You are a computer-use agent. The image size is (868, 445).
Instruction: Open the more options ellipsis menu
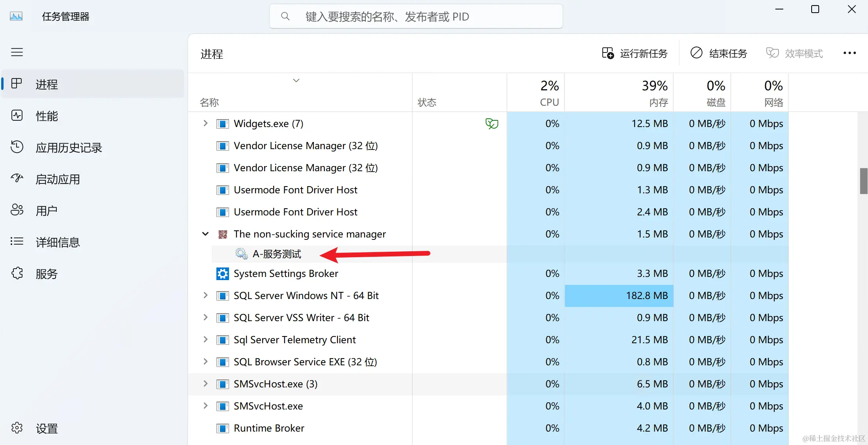[849, 53]
